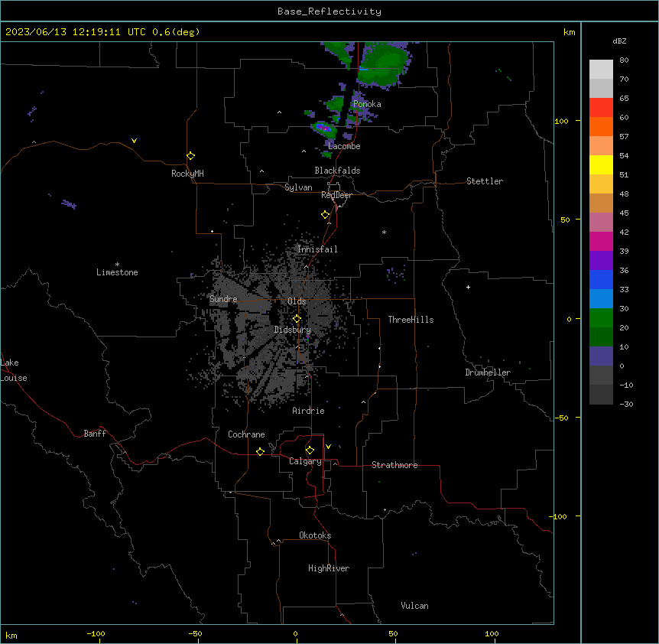Screen dimensions: 659x644
Task: Click the Banff label
Action: [95, 434]
